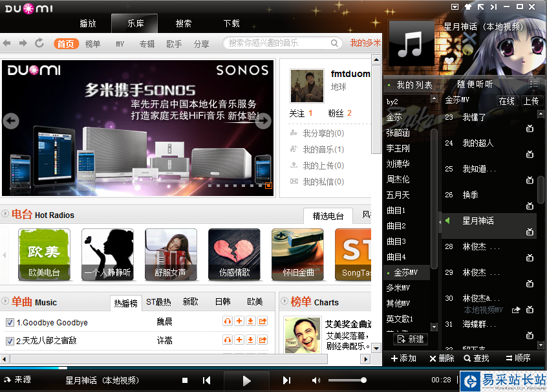Collapse playlist sidebar divider arrow
Image resolution: width=547 pixels, height=392 pixels.
point(440,222)
